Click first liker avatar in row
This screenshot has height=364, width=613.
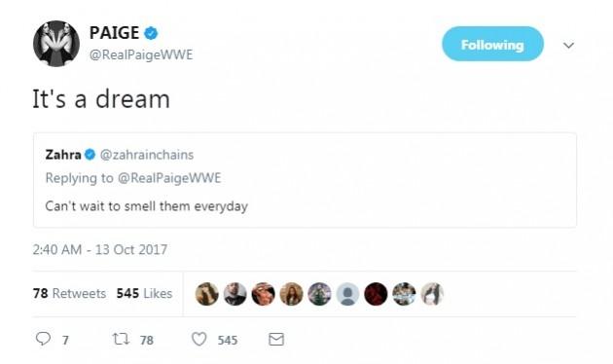207,294
